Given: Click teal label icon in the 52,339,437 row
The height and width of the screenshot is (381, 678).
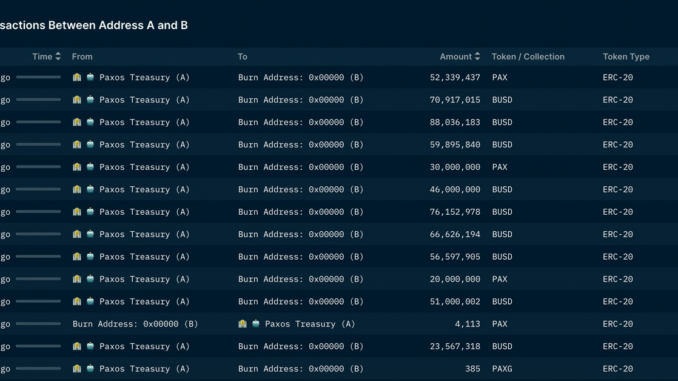Looking at the screenshot, I should (90, 77).
